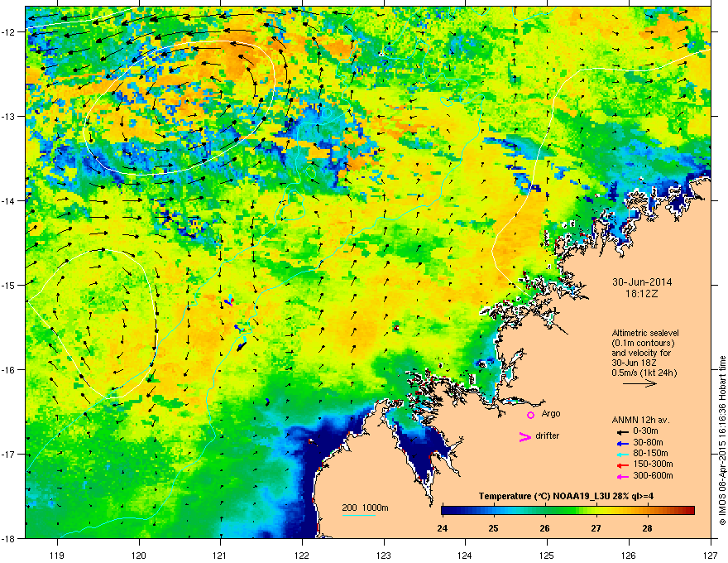Click the longitude axis label 120
Viewport: 728px width, 563px height.
(139, 555)
